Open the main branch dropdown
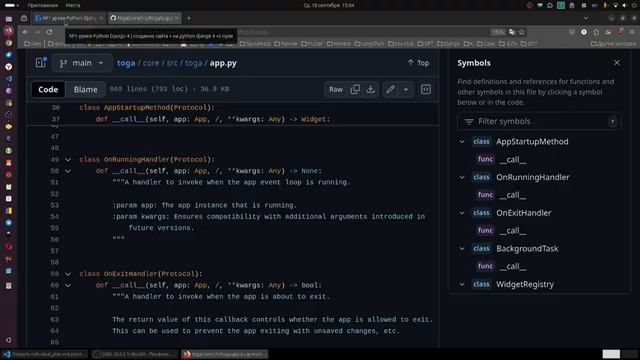Viewport: 640px width, 360px height. (82, 63)
